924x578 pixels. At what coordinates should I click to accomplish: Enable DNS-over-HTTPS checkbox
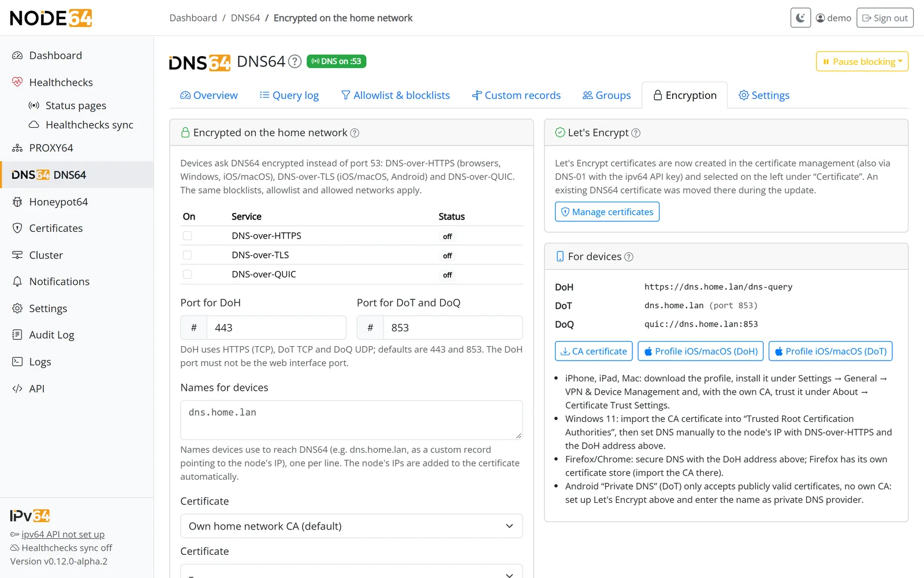click(187, 236)
